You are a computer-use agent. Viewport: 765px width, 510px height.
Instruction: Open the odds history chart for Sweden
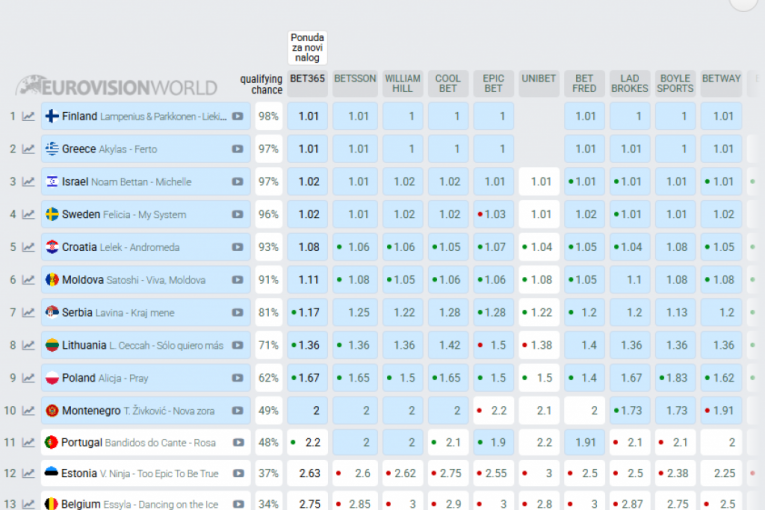(x=28, y=214)
